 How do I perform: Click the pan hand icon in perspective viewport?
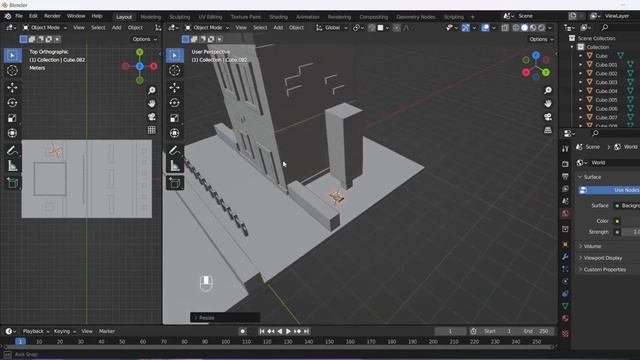pos(548,103)
